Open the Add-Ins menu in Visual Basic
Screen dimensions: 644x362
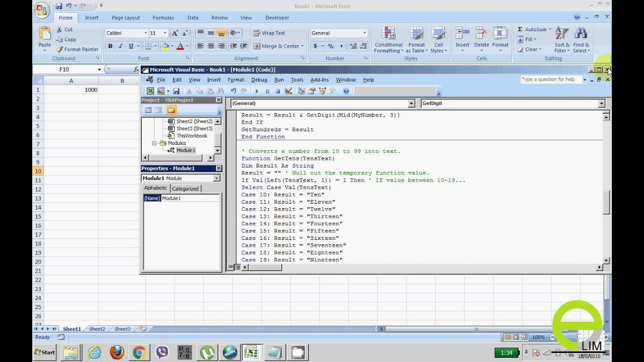[x=319, y=79]
